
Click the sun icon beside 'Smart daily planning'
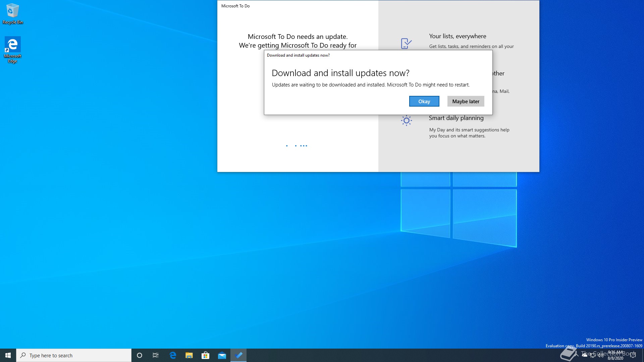[x=406, y=120]
